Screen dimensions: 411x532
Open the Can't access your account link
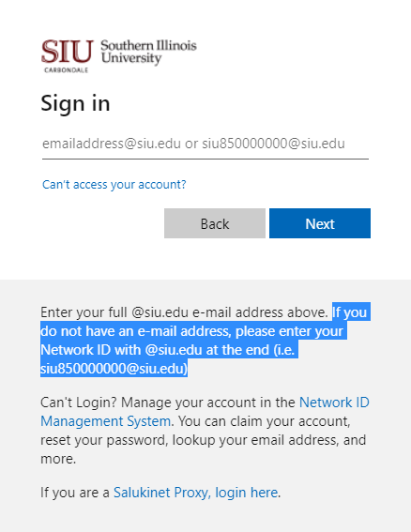click(x=114, y=184)
